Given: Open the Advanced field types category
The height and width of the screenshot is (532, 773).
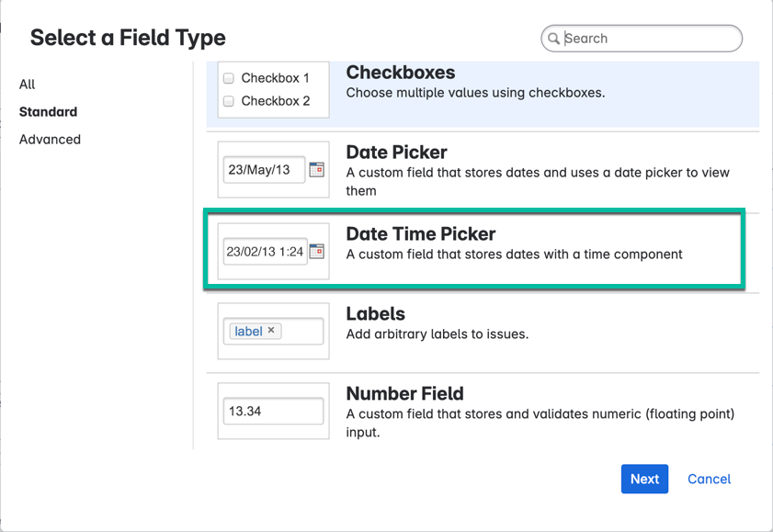Looking at the screenshot, I should (x=50, y=140).
